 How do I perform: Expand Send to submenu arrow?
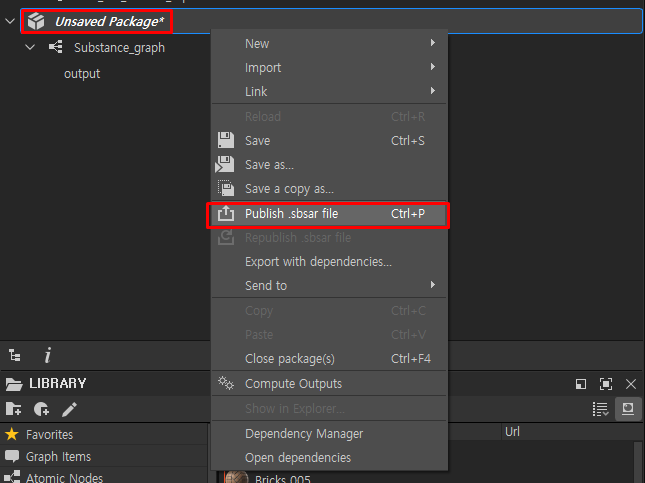pos(432,285)
